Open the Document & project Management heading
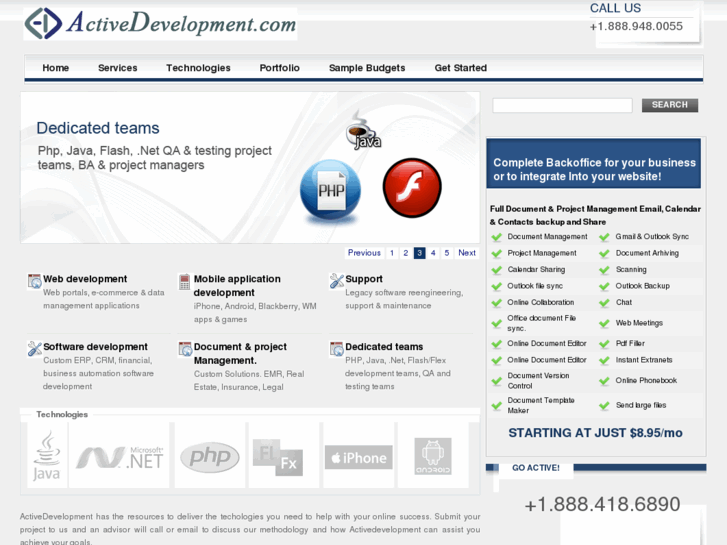 point(240,353)
